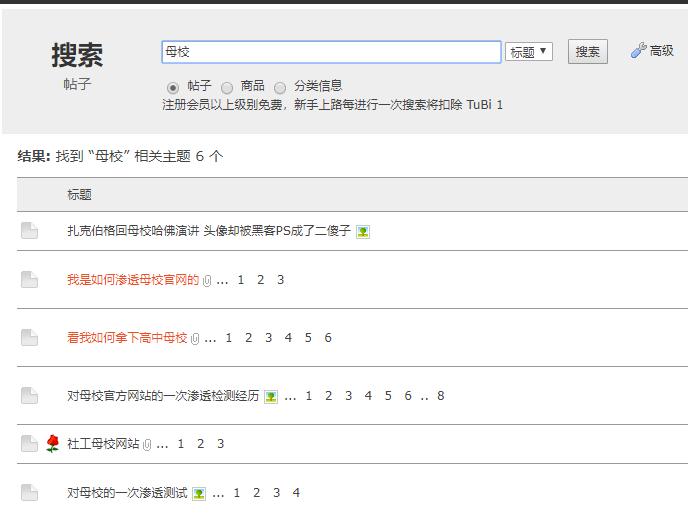Image resolution: width=688 pixels, height=515 pixels.
Task: Go to page 1 of 对母校官方网站的一次渗透检测经历
Action: [x=309, y=396]
